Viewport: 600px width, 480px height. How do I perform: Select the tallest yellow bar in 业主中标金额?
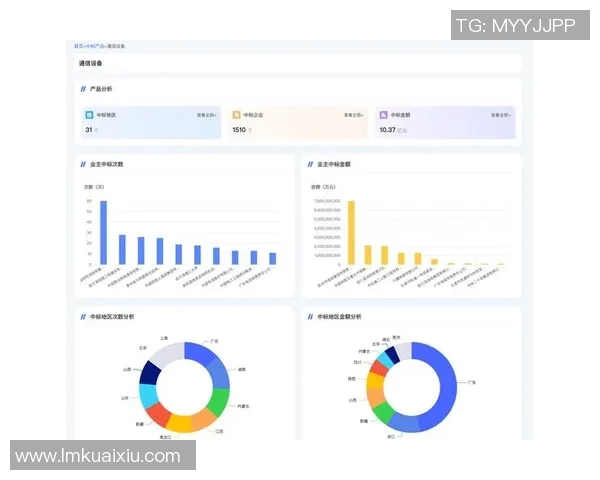point(351,232)
